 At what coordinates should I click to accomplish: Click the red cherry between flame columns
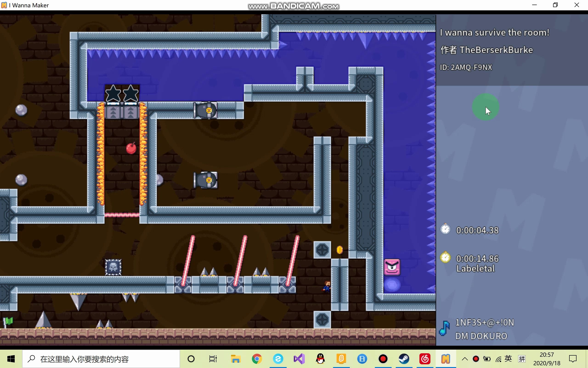pyautogui.click(x=131, y=148)
